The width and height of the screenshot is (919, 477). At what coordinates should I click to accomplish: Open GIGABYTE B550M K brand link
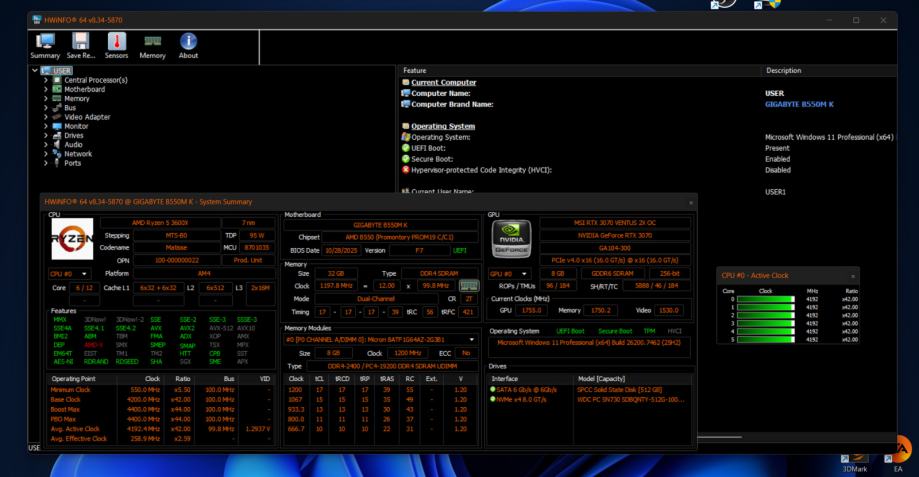pos(799,104)
